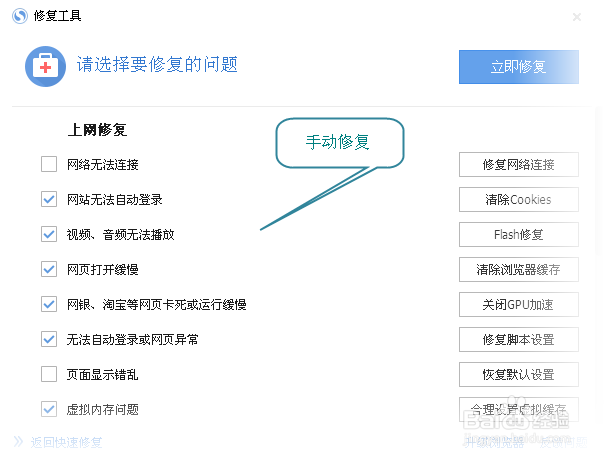Close the repair tool window
Image resolution: width=604 pixels, height=460 pixels.
click(577, 17)
